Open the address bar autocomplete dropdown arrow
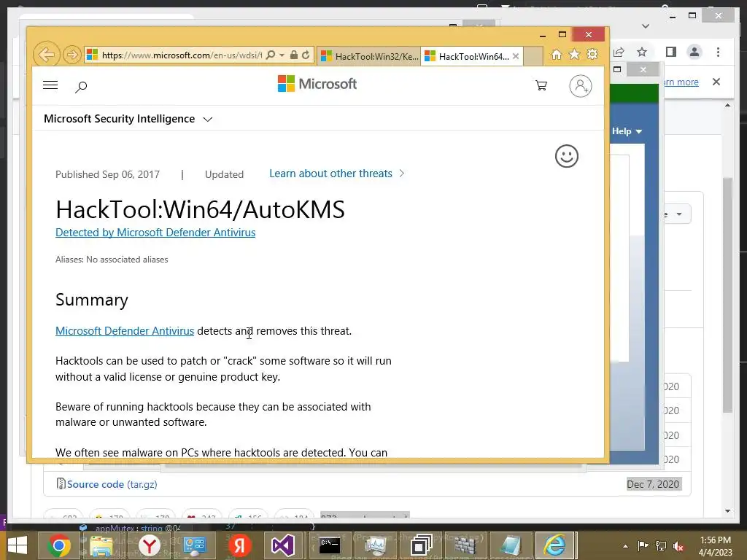Viewport: 747px width, 560px height. point(282,55)
